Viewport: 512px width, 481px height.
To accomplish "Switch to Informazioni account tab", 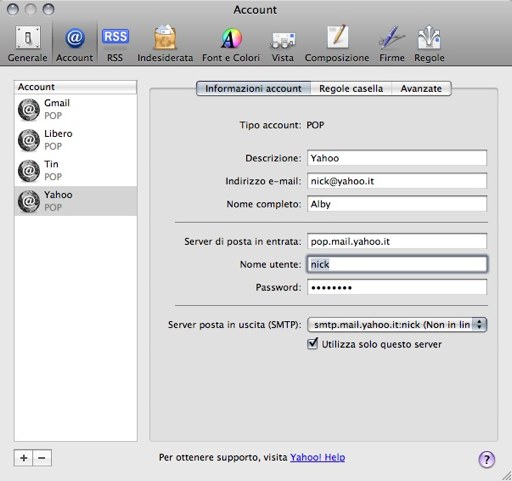I will [253, 89].
